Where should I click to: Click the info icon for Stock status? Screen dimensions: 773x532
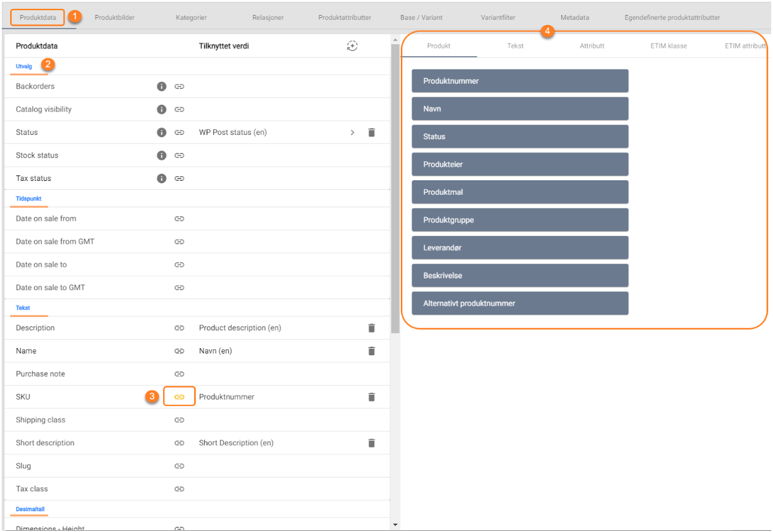(x=161, y=155)
